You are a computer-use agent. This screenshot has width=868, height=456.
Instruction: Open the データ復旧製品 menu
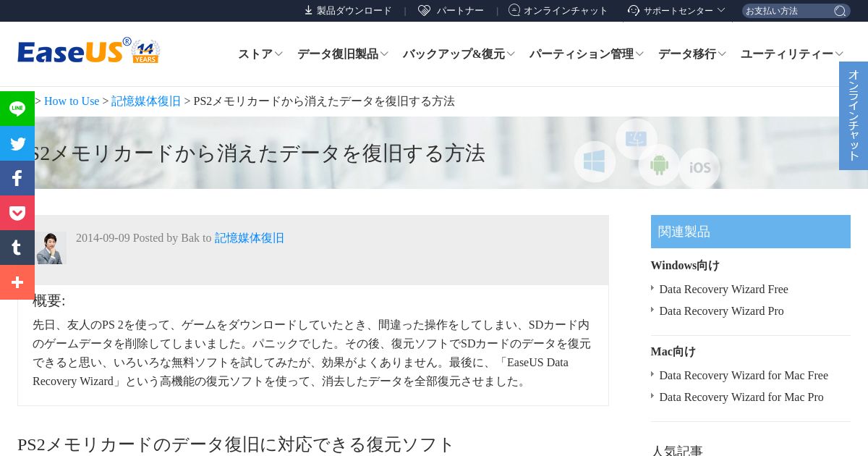[x=338, y=54]
